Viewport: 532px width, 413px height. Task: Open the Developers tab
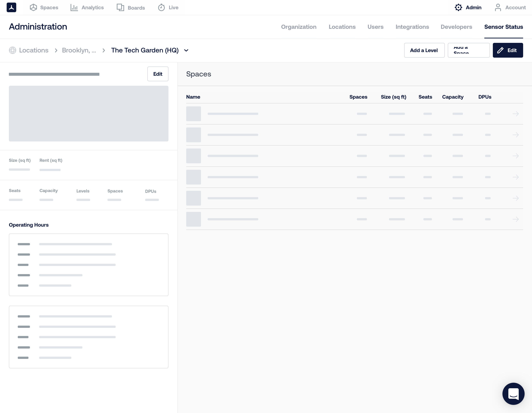tap(456, 27)
